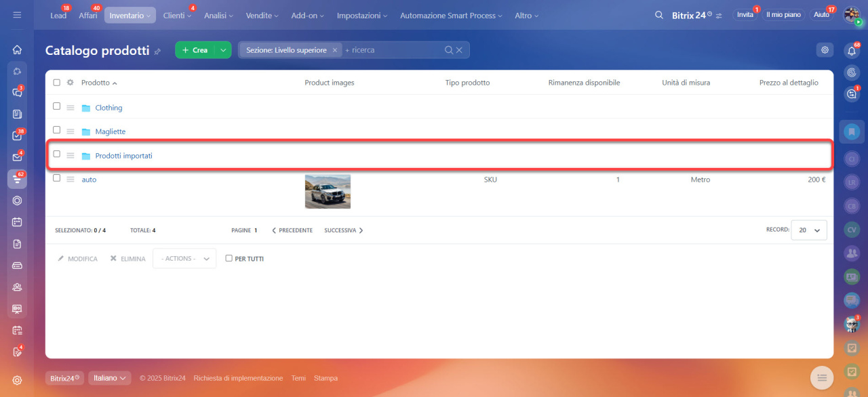Click the home icon in left sidebar
Viewport: 868px width, 397px height.
point(17,49)
